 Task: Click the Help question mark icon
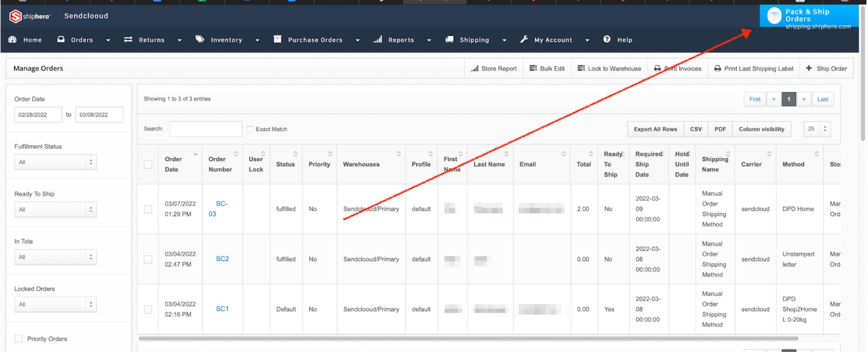click(x=607, y=39)
